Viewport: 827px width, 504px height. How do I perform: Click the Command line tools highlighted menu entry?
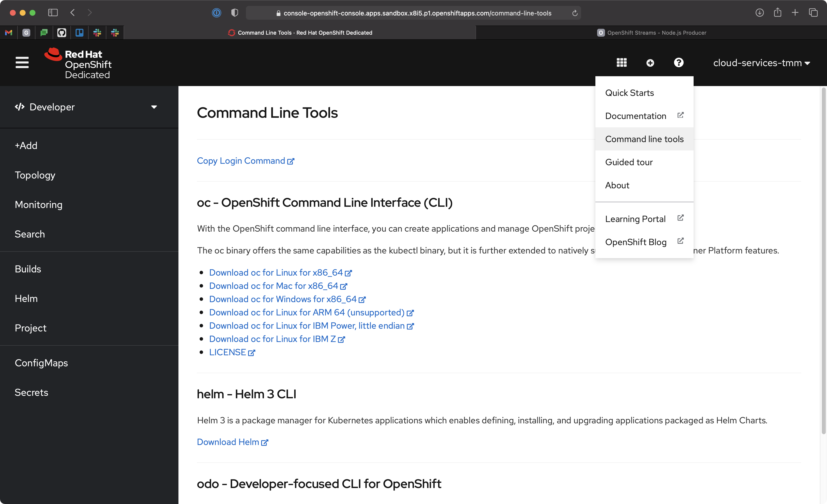tap(644, 139)
